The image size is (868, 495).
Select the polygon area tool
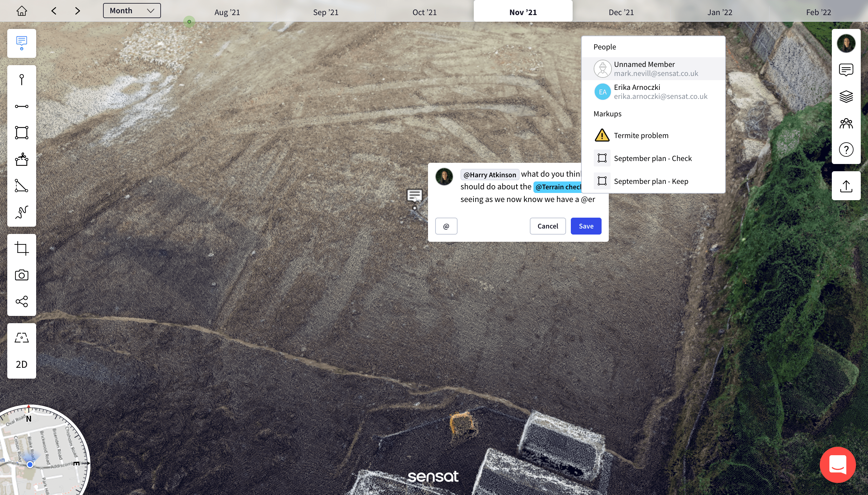[x=21, y=133]
